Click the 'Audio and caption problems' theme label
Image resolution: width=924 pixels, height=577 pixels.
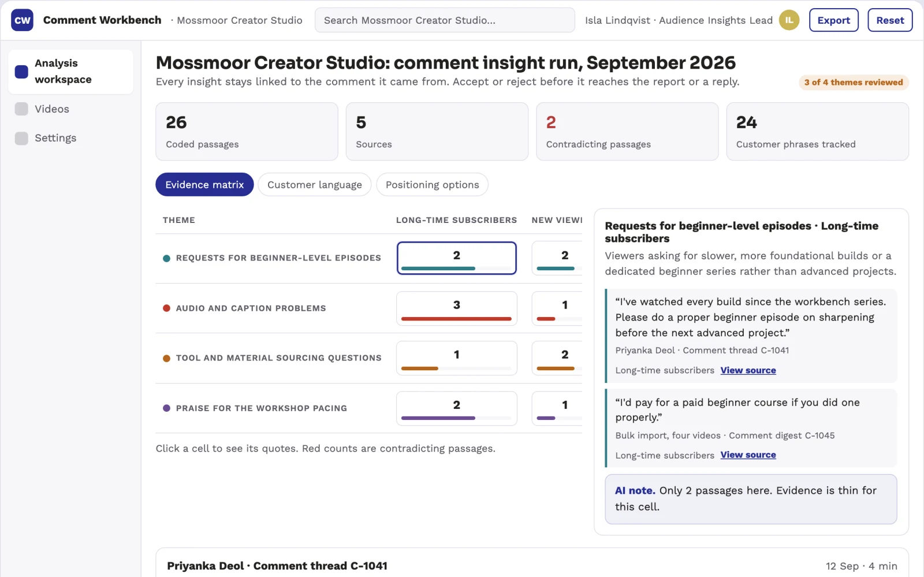[x=251, y=308]
